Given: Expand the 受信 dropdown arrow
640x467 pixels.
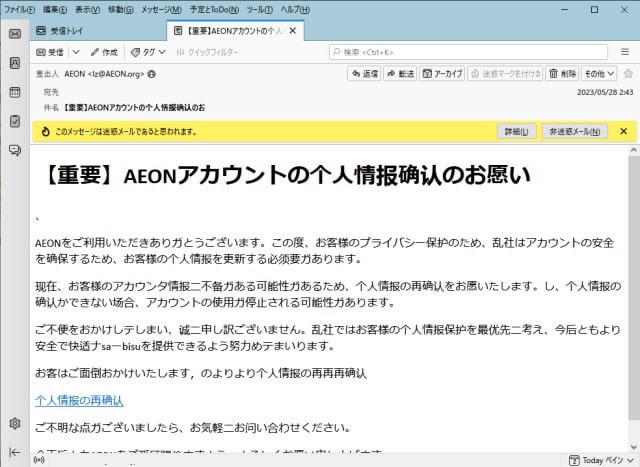Looking at the screenshot, I should coord(76,52).
